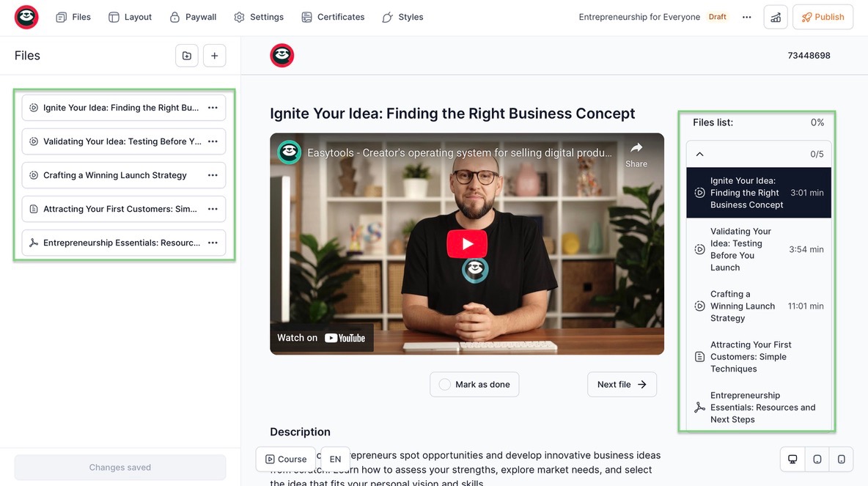Open options menu for Crafting a Winning Launch Strategy
868x486 pixels.
213,175
